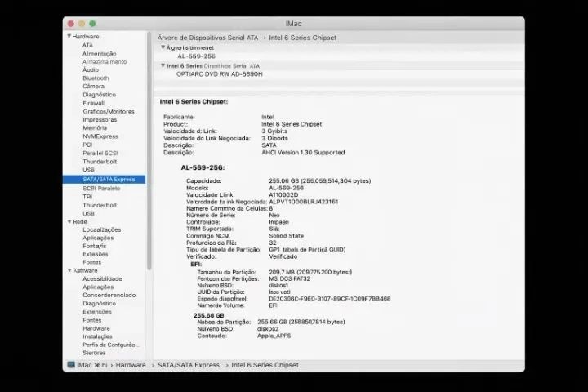Open Acessibilidade under Xaftware
Image resolution: width=588 pixels, height=392 pixels.
[102, 278]
